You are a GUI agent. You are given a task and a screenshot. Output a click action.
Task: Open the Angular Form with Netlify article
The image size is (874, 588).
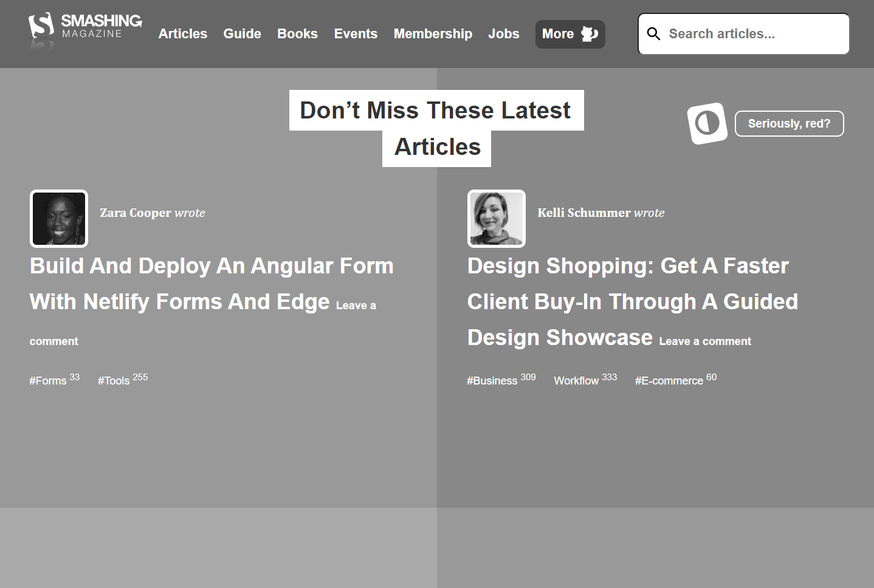click(x=212, y=284)
